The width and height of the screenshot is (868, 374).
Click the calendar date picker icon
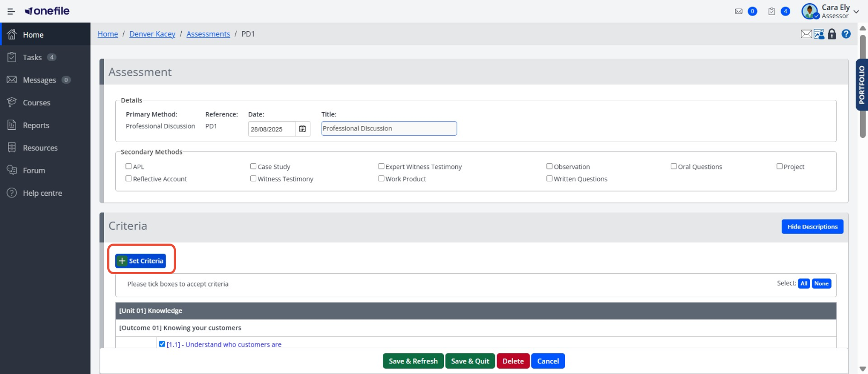(x=302, y=129)
